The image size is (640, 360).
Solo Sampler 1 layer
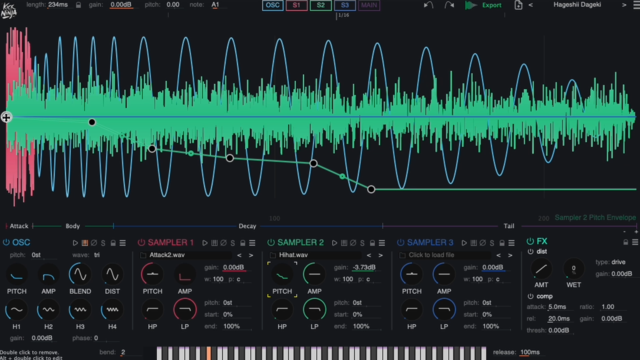pos(233,243)
